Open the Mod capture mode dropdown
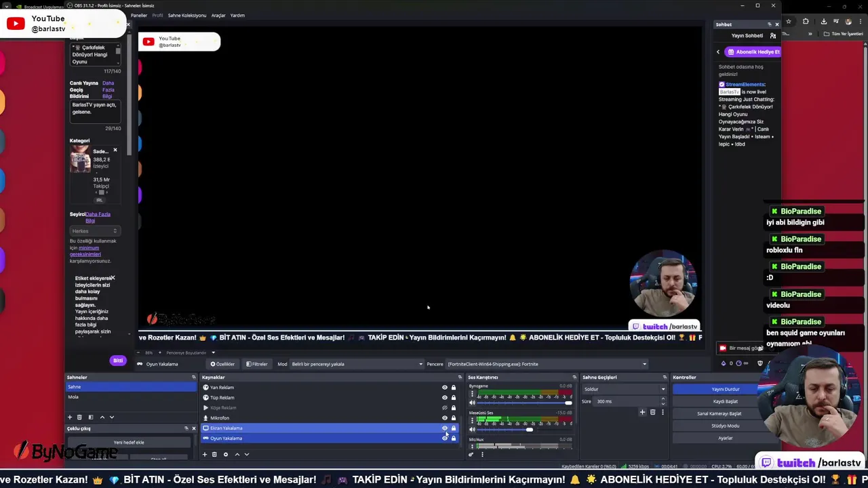 click(x=357, y=364)
